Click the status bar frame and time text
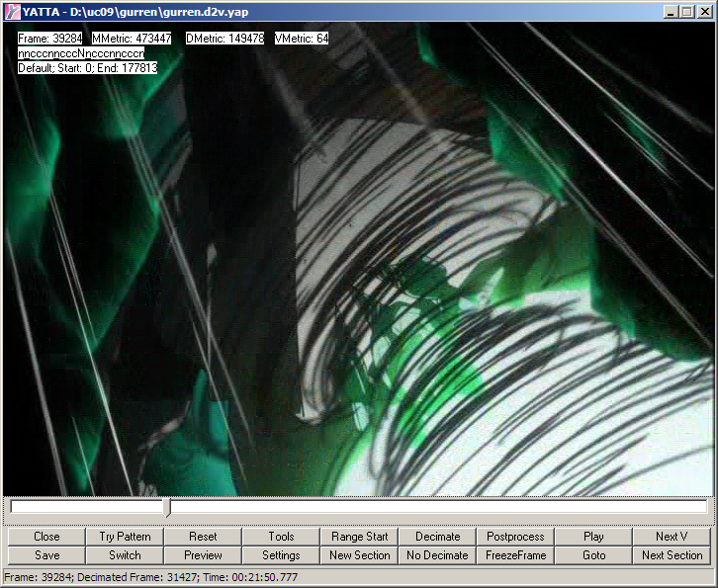The width and height of the screenshot is (718, 588). (x=151, y=577)
